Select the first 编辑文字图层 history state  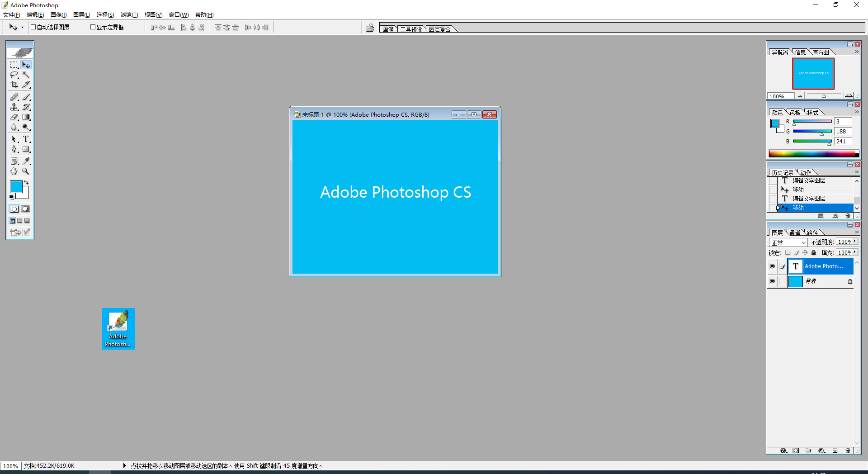pos(809,180)
